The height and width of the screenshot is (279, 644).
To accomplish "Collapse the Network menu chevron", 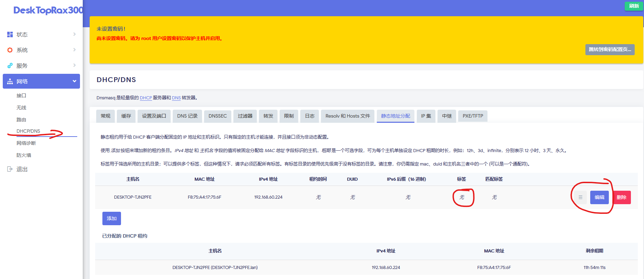I will pos(74,81).
